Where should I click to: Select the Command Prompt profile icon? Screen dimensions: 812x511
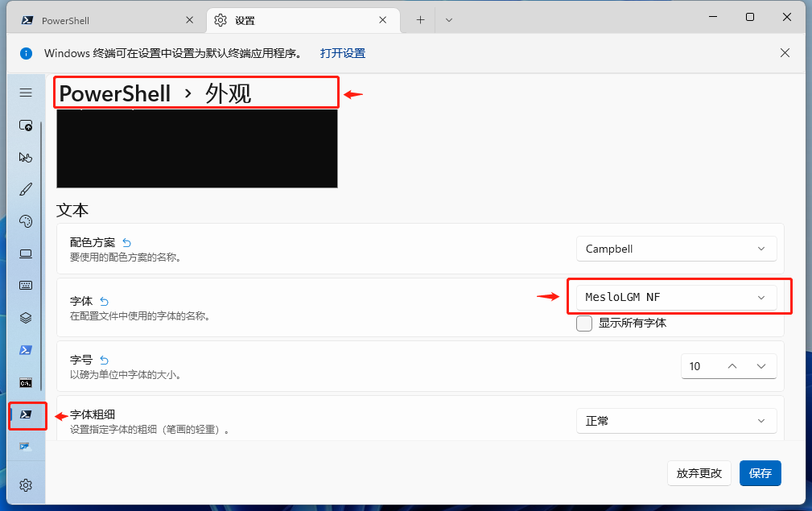(x=26, y=383)
